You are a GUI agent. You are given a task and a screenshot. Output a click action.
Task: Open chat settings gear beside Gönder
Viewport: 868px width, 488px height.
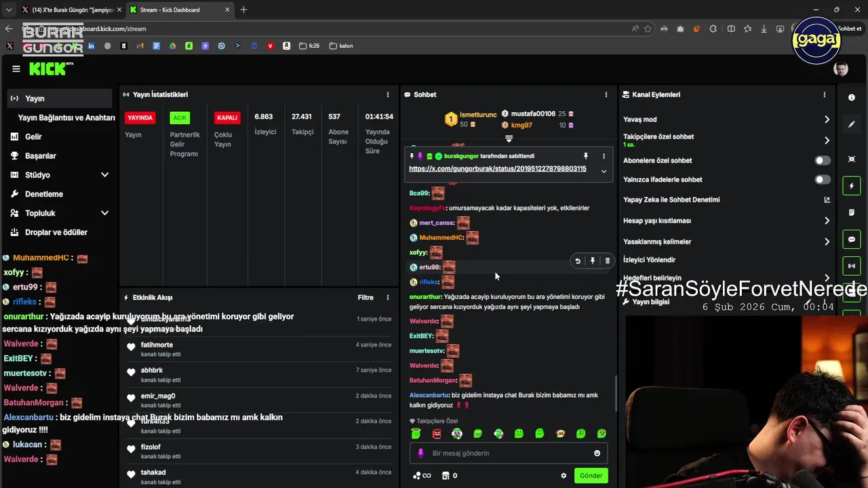click(564, 476)
